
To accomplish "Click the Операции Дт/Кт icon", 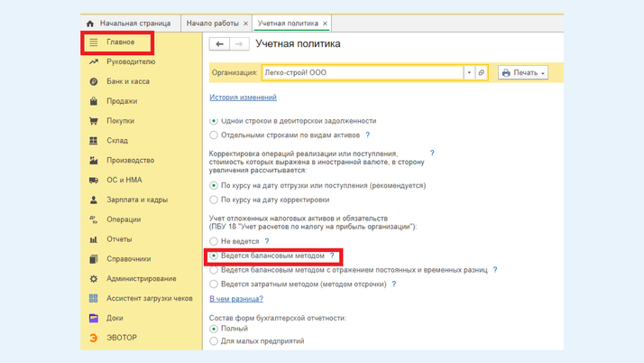I will click(94, 219).
